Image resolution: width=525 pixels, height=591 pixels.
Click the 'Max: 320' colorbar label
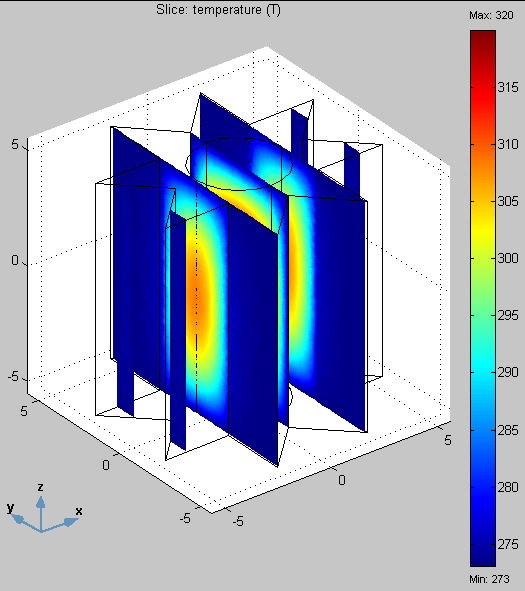coord(491,15)
